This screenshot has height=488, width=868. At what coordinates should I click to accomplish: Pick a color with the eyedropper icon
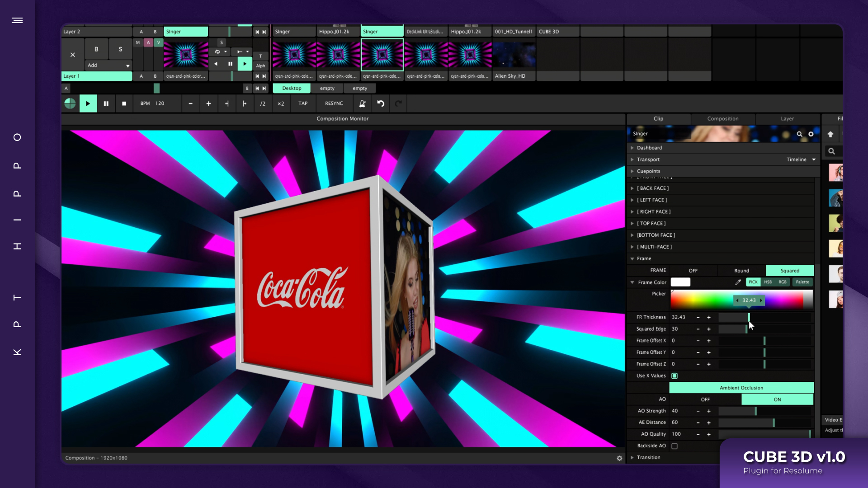coord(738,282)
